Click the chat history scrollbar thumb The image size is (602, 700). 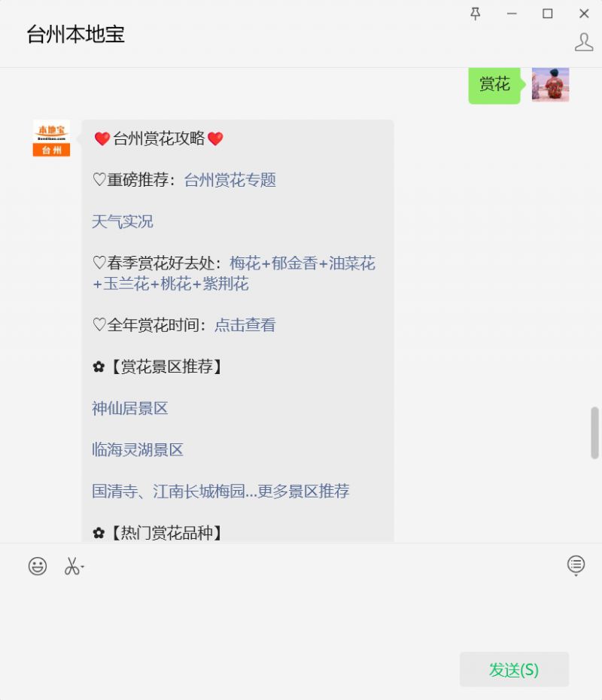[594, 433]
